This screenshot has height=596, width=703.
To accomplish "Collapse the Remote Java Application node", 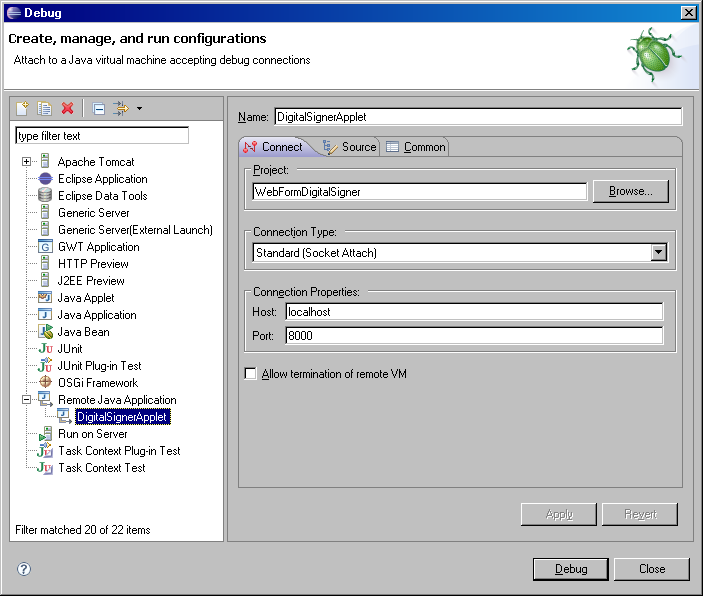I will [x=26, y=400].
